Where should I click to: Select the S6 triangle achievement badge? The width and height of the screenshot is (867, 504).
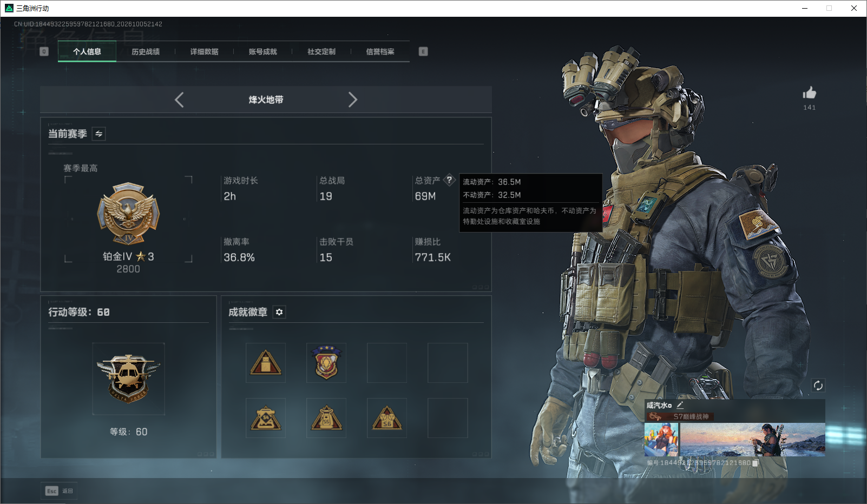point(387,418)
